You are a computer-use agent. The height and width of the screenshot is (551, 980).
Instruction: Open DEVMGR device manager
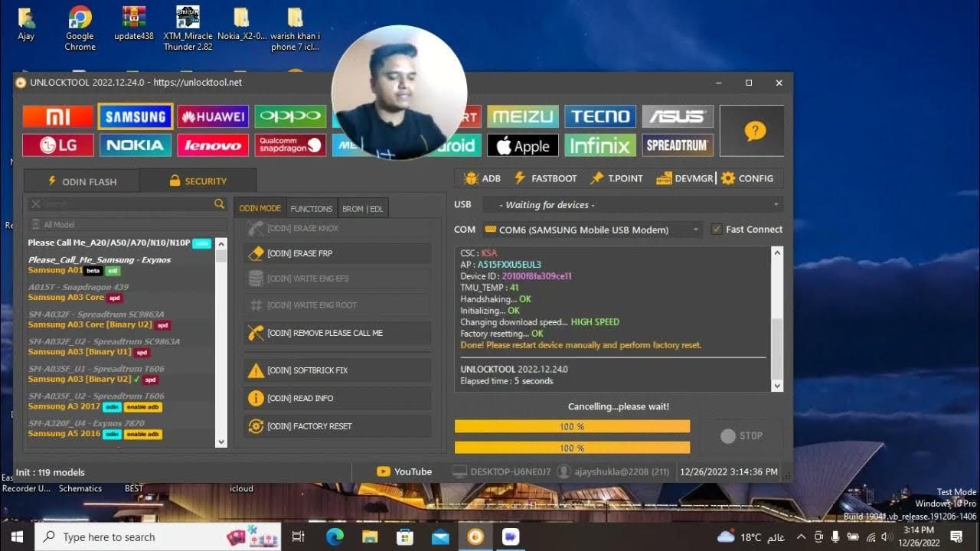click(685, 178)
